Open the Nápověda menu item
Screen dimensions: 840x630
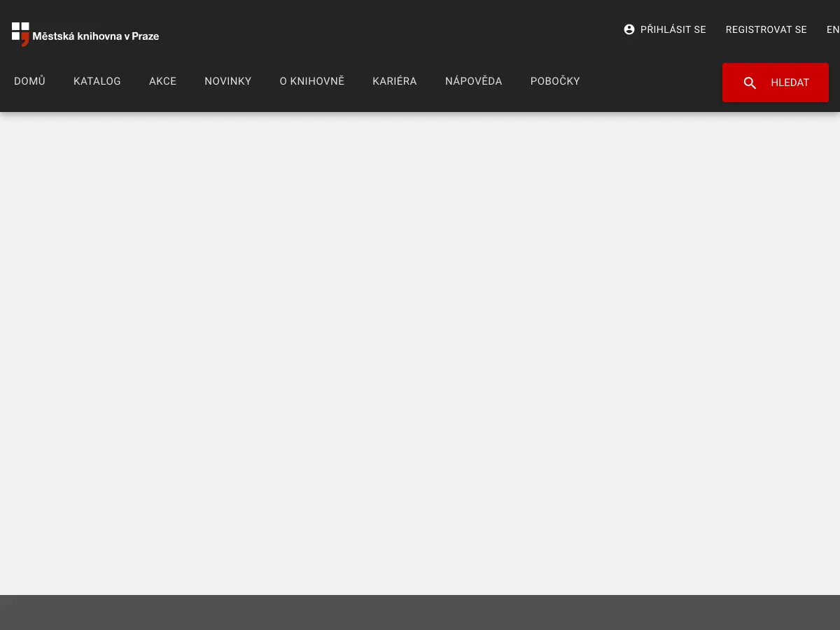(x=474, y=81)
